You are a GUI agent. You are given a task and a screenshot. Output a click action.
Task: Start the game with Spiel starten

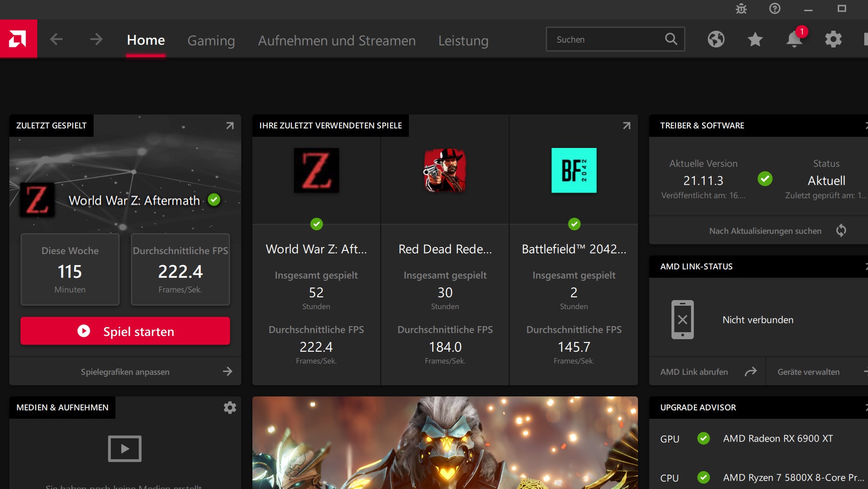(x=125, y=331)
